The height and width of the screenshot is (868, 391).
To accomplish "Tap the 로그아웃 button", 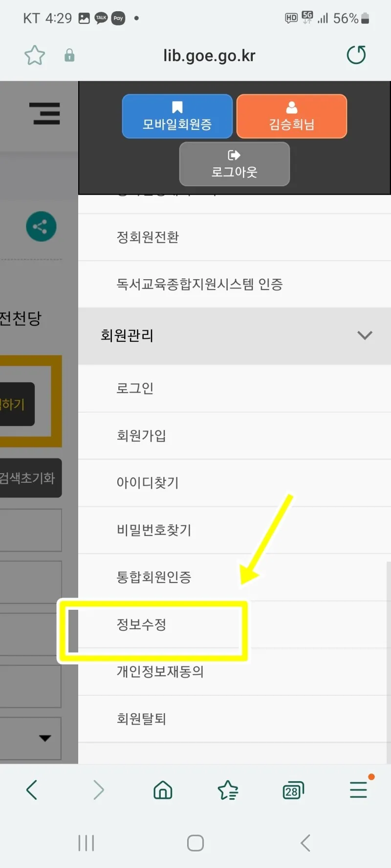I will tap(235, 164).
